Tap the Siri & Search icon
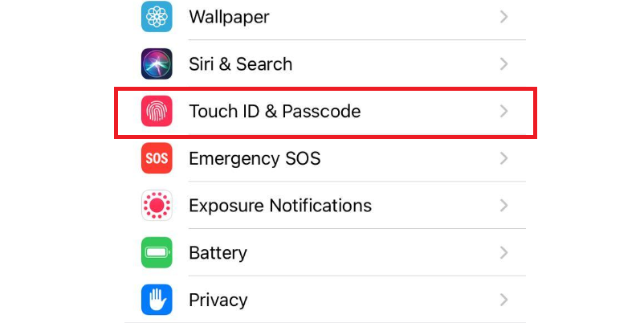This screenshot has width=644, height=323. pyautogui.click(x=157, y=63)
